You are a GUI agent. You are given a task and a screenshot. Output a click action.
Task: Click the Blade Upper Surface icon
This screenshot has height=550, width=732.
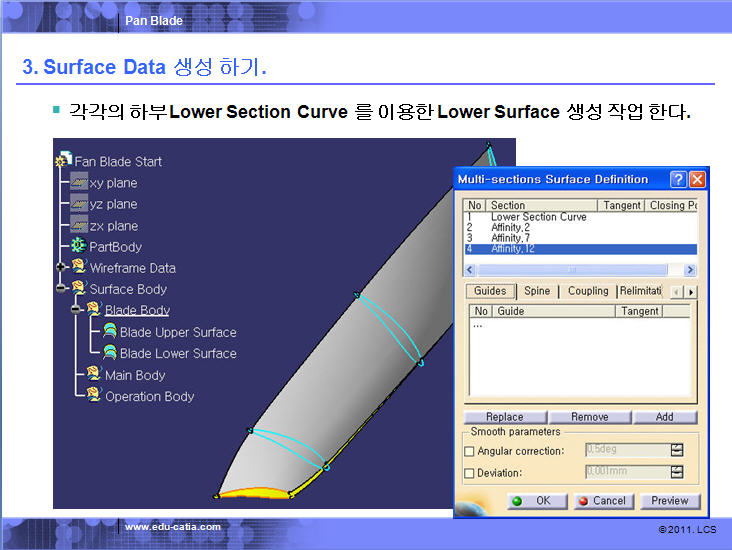pyautogui.click(x=110, y=332)
